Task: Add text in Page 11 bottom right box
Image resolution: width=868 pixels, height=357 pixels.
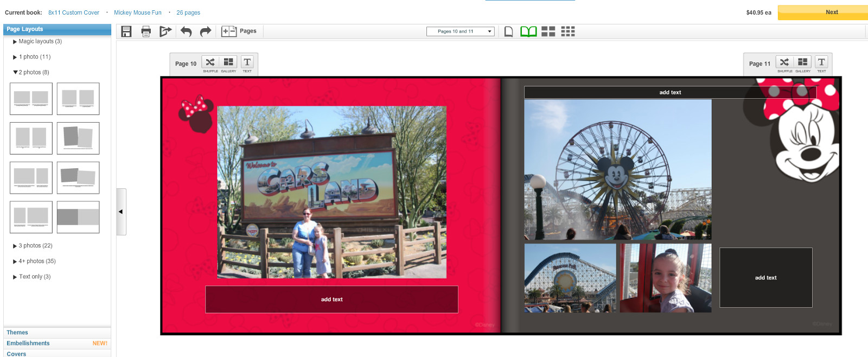Action: pyautogui.click(x=766, y=278)
